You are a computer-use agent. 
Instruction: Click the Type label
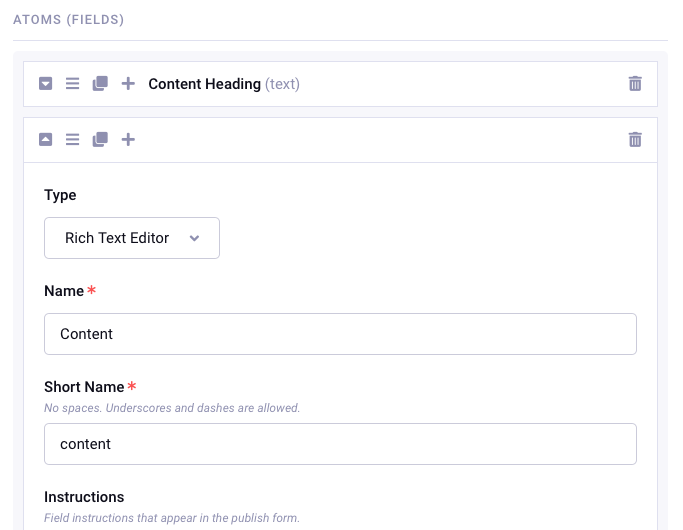tap(60, 195)
